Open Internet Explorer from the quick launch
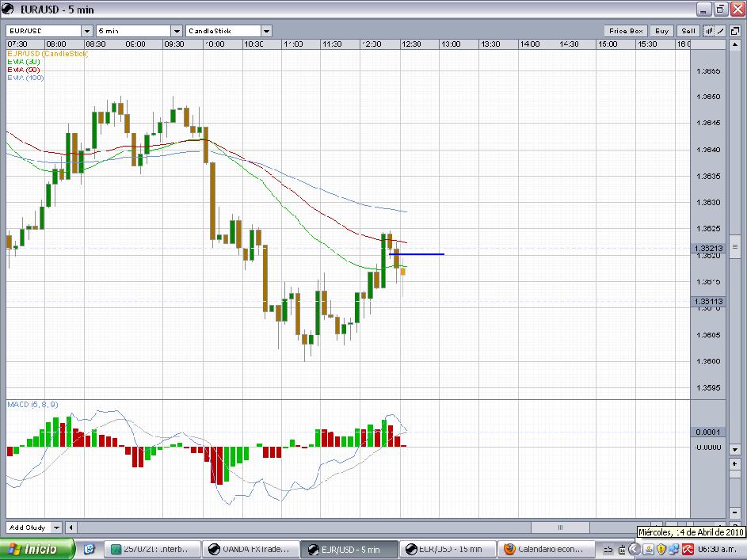This screenshot has height=560, width=747. point(89,549)
